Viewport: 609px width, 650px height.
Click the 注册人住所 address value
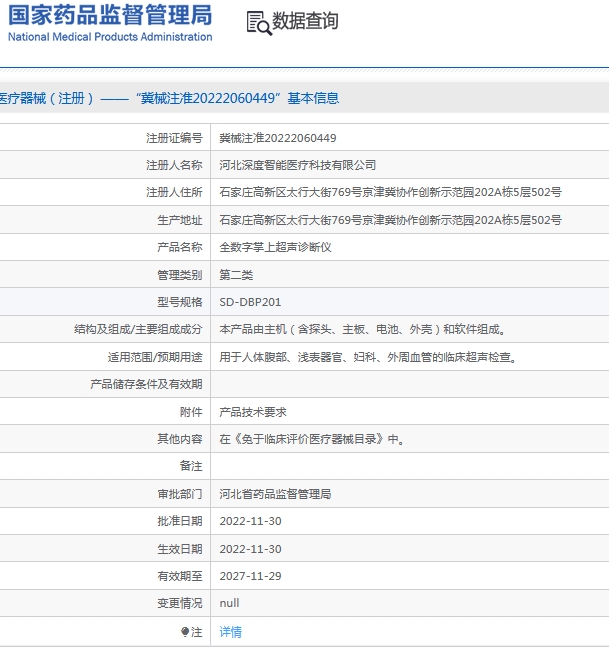[391, 192]
